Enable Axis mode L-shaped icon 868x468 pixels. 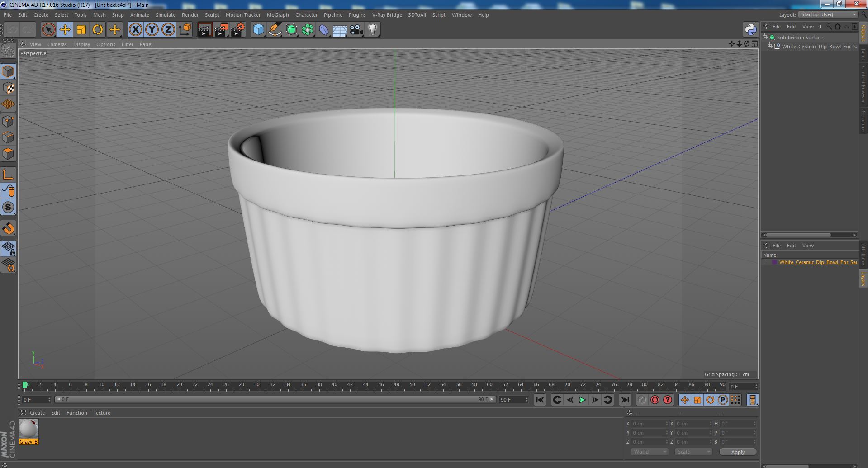tap(8, 175)
